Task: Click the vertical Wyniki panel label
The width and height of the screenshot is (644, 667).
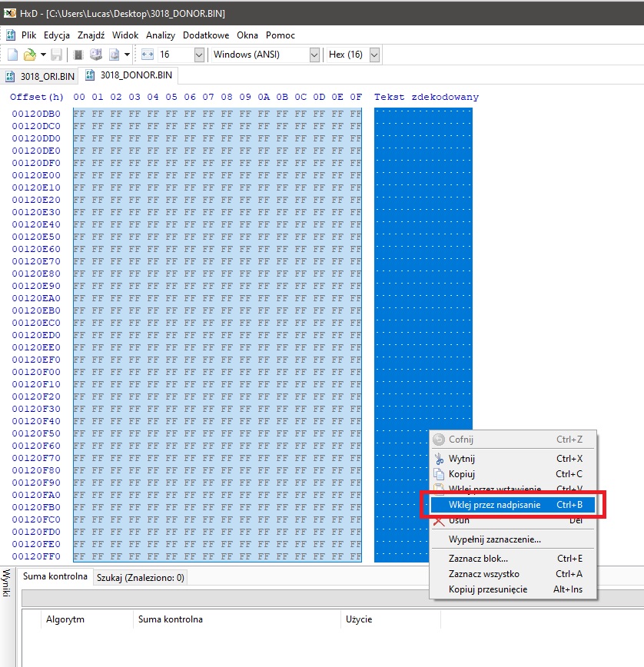Action: (x=6, y=584)
